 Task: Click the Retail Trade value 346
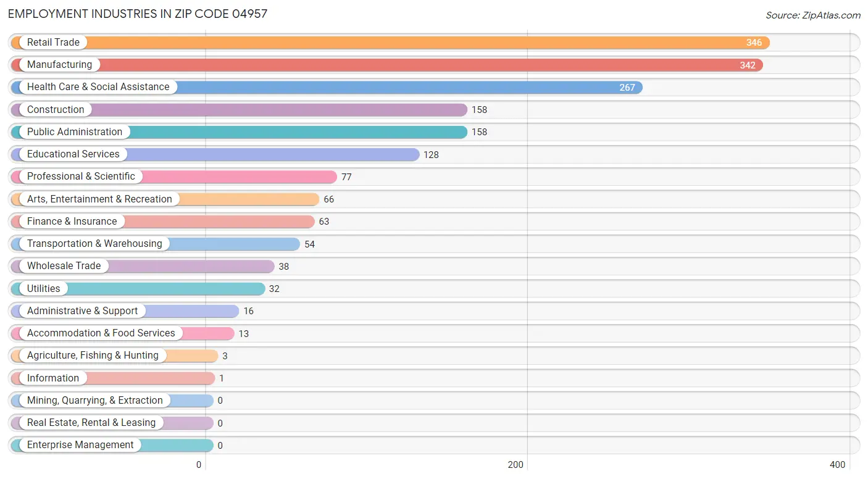coord(754,43)
